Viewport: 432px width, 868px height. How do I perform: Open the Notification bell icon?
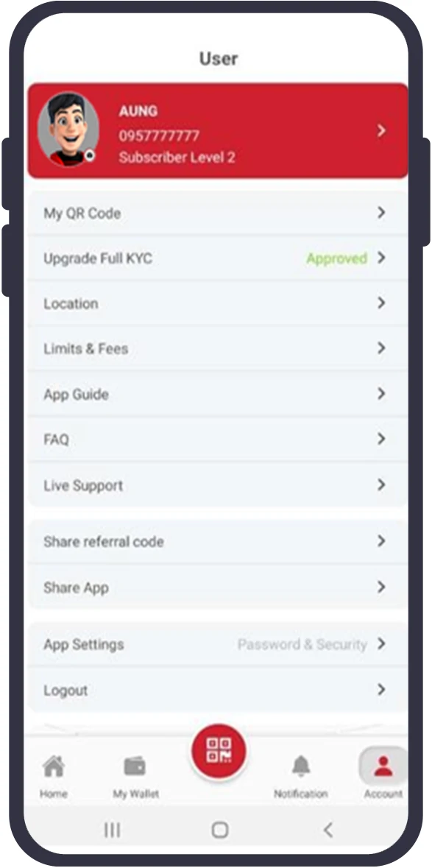tap(300, 766)
